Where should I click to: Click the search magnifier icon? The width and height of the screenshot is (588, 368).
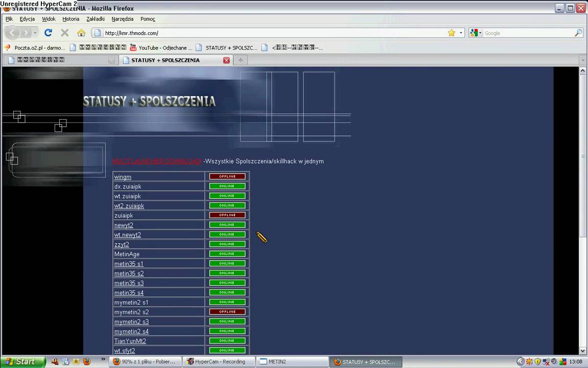pos(578,33)
